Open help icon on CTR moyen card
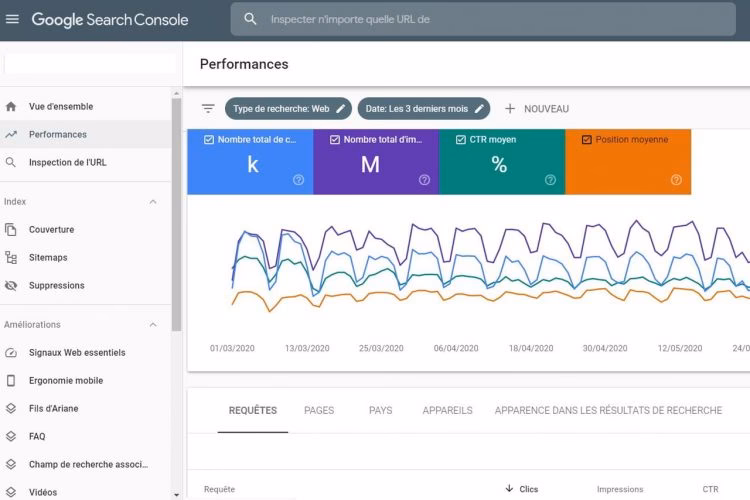Viewport: 750px width, 500px height. (551, 180)
